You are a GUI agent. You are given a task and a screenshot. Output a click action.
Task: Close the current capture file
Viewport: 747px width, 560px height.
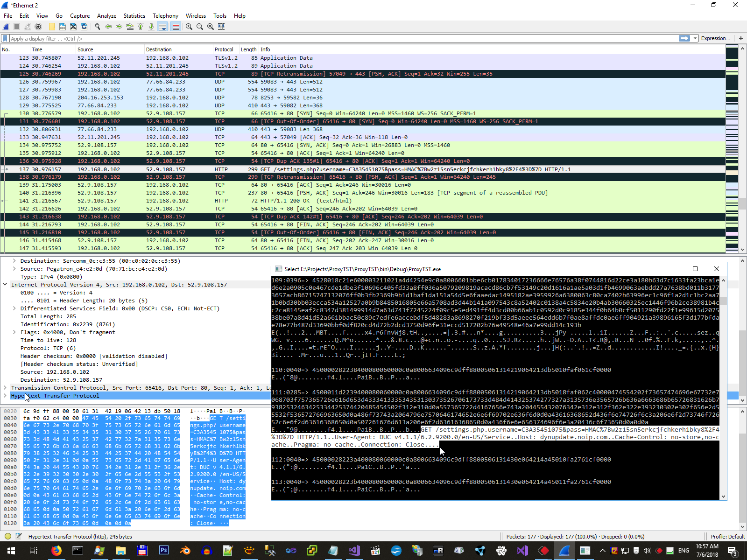[73, 27]
